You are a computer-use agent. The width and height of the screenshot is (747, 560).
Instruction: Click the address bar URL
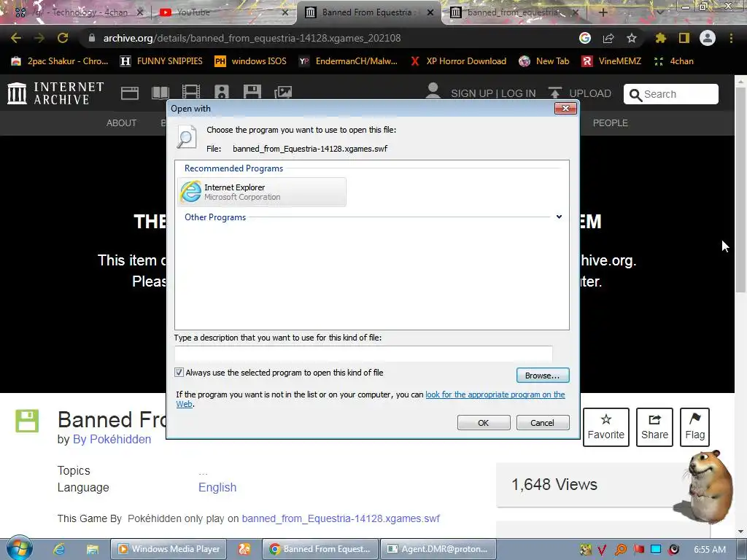[x=252, y=38]
